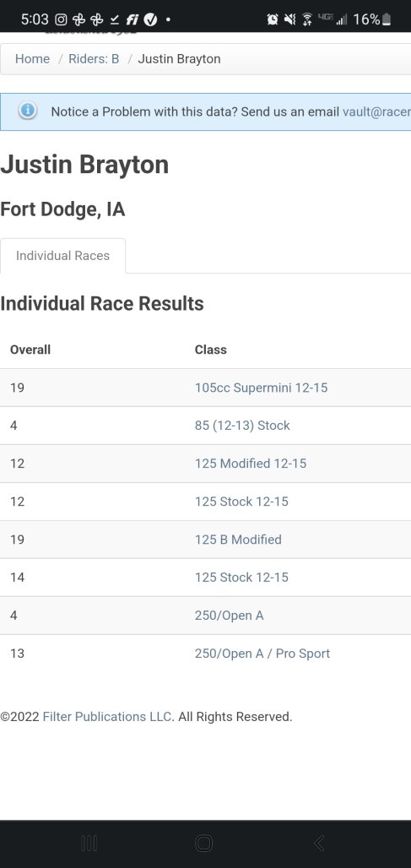Open the recent apps navigation icon
This screenshot has width=411, height=868.
tap(89, 843)
